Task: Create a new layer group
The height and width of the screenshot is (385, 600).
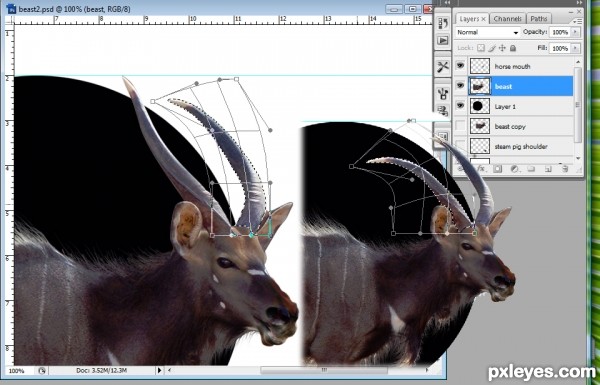Action: [x=531, y=169]
